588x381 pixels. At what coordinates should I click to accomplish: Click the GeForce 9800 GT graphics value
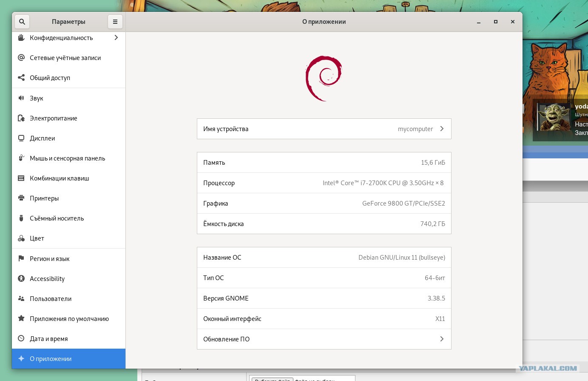click(x=403, y=203)
